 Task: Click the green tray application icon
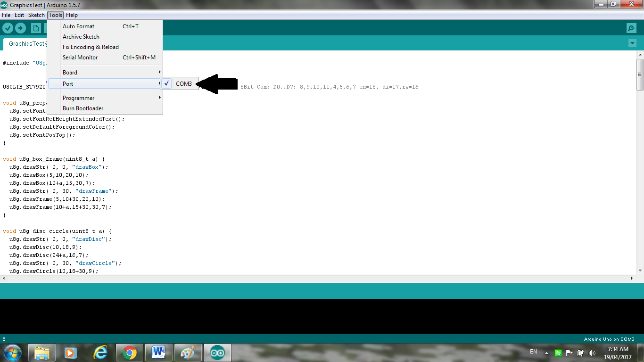[558, 353]
